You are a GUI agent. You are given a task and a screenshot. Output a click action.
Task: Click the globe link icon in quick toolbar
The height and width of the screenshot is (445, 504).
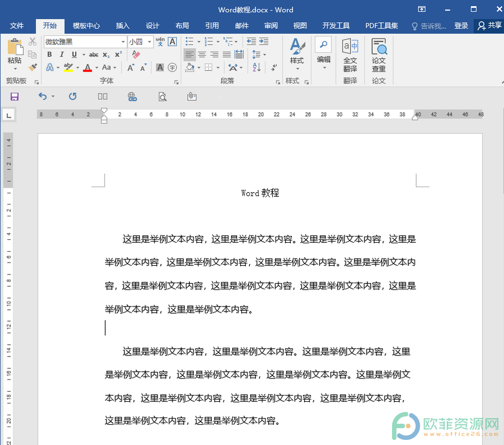pos(132,96)
